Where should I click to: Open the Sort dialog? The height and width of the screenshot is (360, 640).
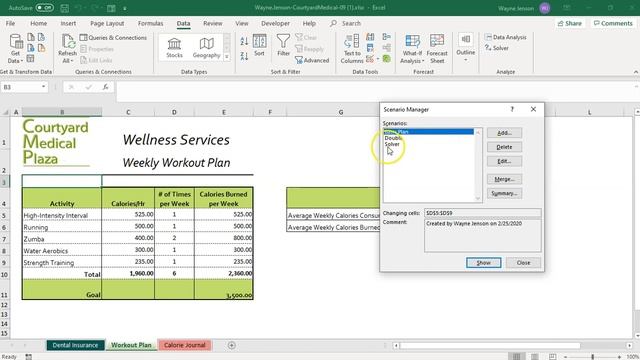[x=259, y=45]
